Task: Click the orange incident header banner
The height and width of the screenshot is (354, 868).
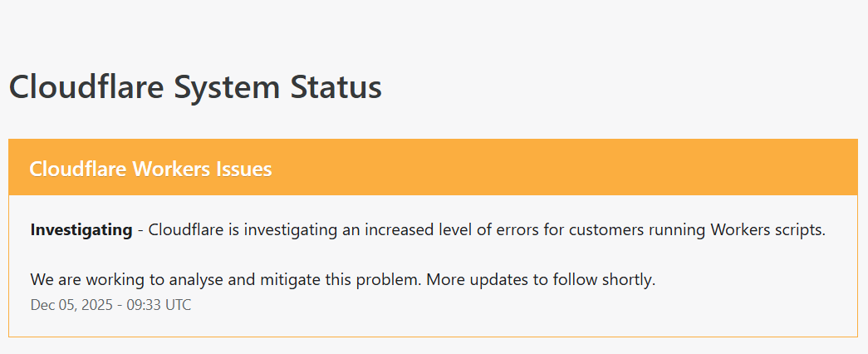Action: coord(565,167)
